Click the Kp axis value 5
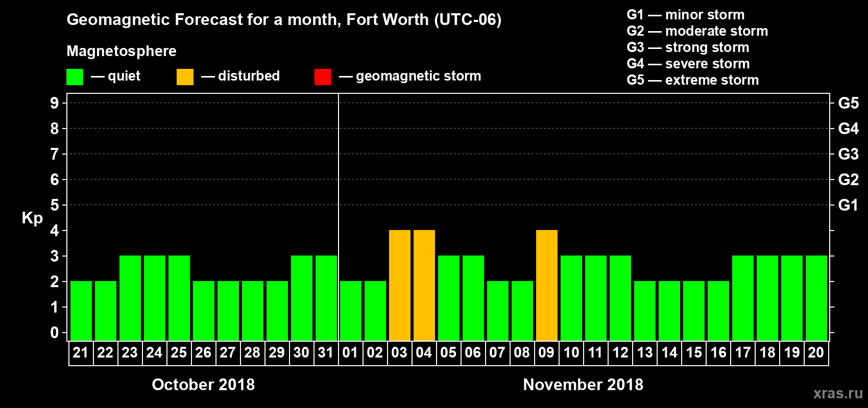This screenshot has height=408, width=868. click(55, 205)
